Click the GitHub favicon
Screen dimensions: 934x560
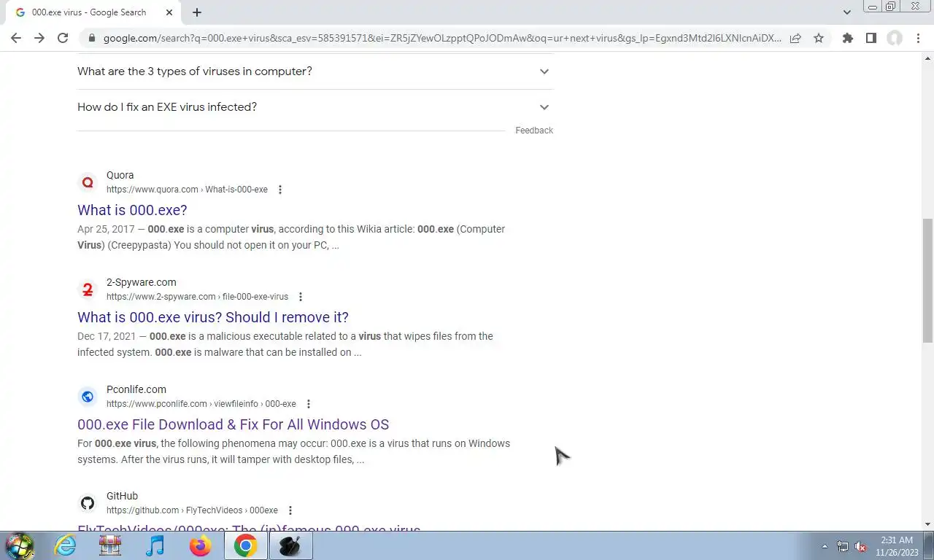click(x=88, y=503)
